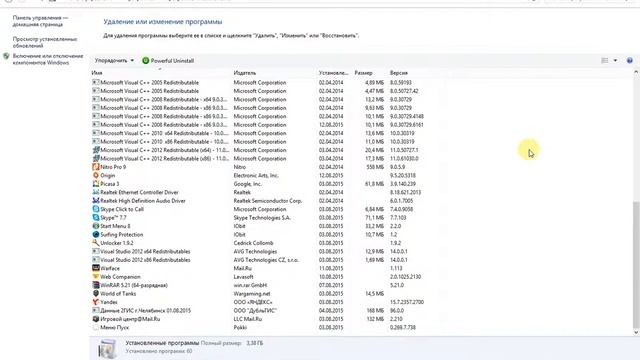
Task: Select Visual C++ 2012 Redistributable (x86) name
Action: coord(164,158)
